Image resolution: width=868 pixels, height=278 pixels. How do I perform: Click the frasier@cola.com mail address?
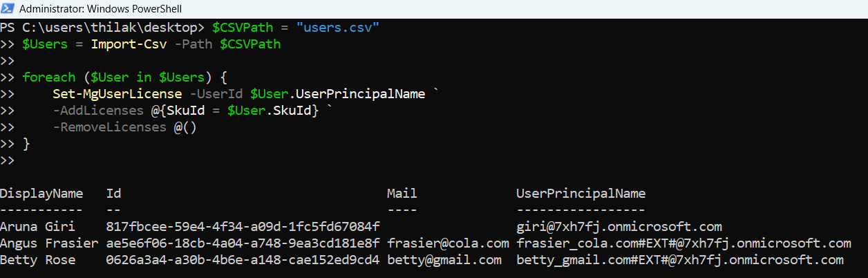click(448, 243)
